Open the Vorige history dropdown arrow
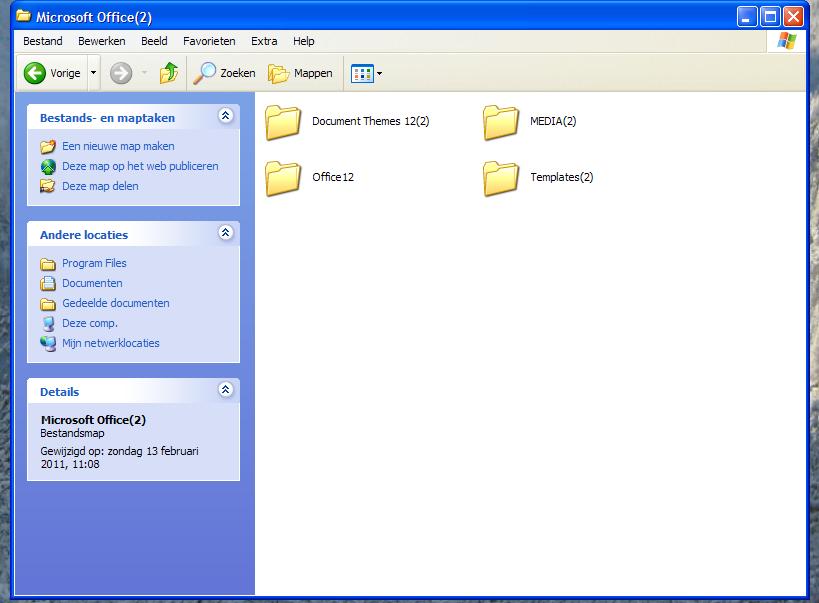 click(x=93, y=73)
